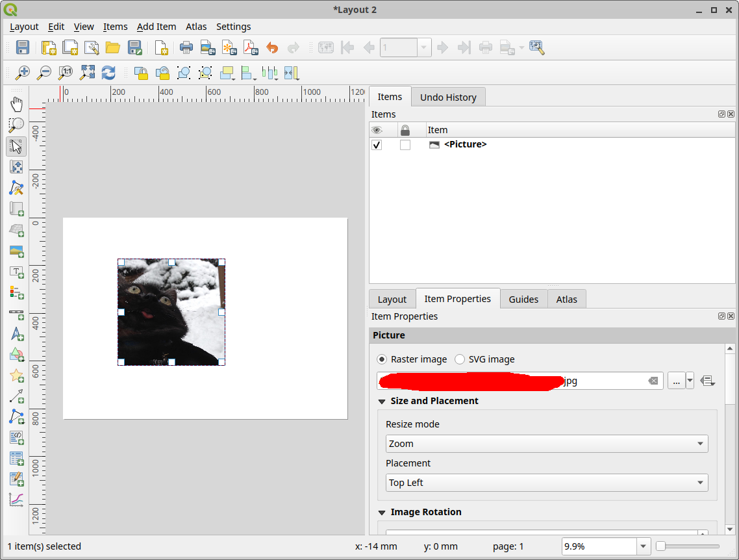Screen dimensions: 739x560
Task: Browse for an image using the ... button
Action: click(x=676, y=381)
